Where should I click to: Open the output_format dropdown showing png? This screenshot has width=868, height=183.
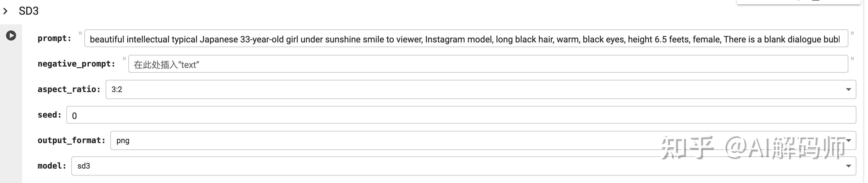point(371,141)
